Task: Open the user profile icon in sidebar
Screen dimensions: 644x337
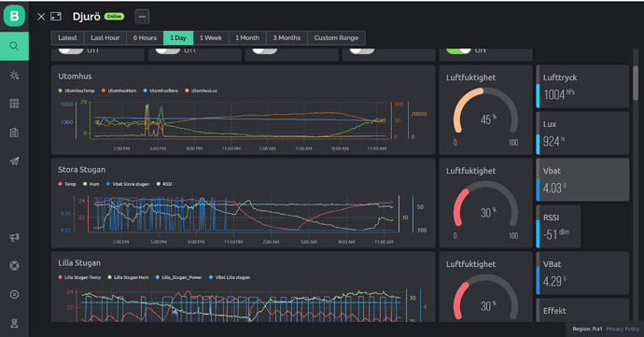Action: (14, 323)
